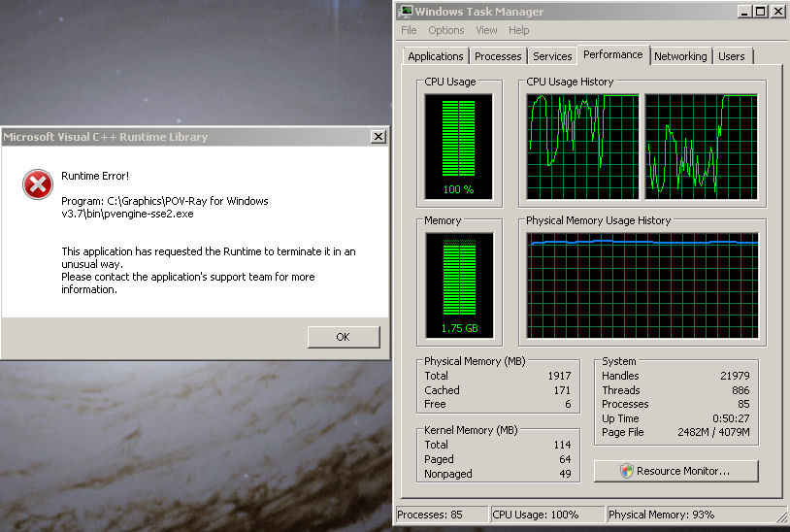Open the File menu
Screen dimensions: 790x532
[x=409, y=30]
